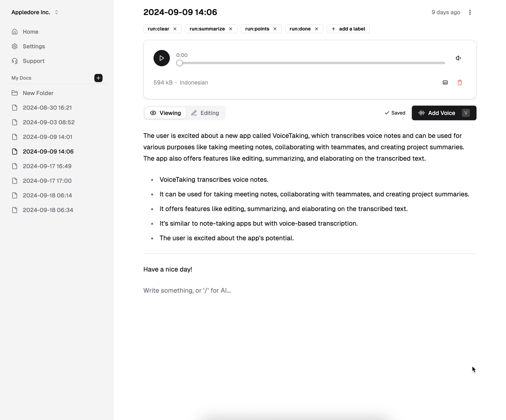
Task: Mute the audio with the speaker icon
Action: pyautogui.click(x=458, y=58)
